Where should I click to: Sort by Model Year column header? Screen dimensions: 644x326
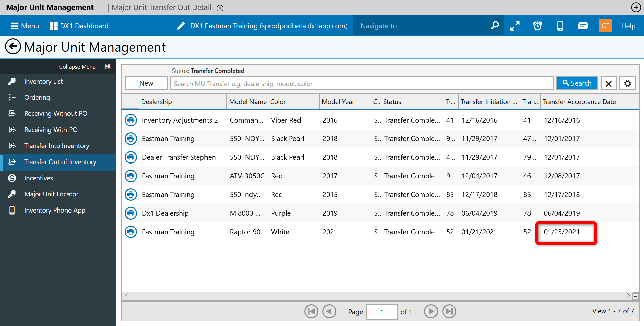[345, 102]
